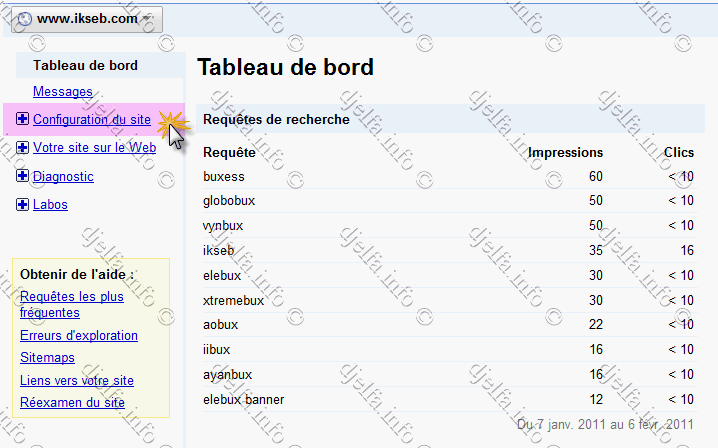Screen dimensions: 718x448
Task: Expand the Labos plus icon
Action: click(22, 204)
